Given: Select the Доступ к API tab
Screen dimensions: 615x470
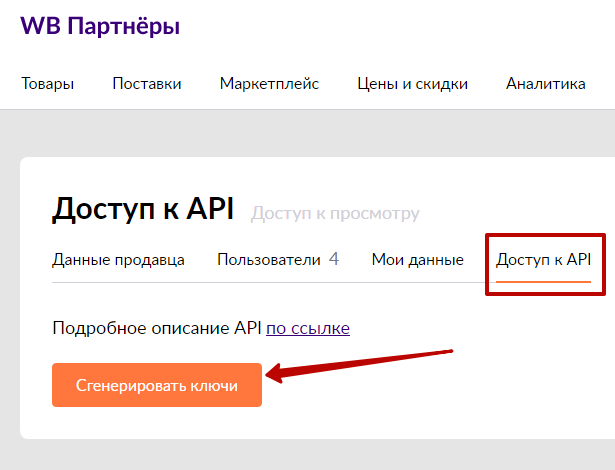Looking at the screenshot, I should click(544, 260).
